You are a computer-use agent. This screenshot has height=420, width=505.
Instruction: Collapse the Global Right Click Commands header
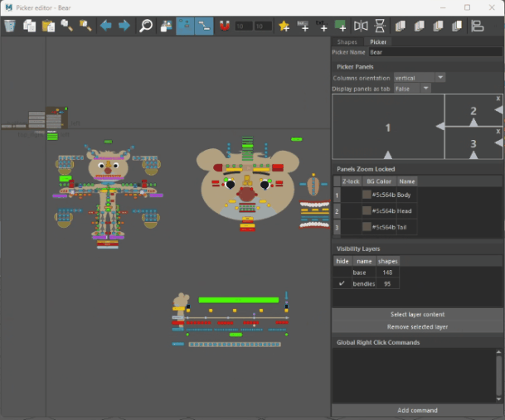click(x=417, y=342)
